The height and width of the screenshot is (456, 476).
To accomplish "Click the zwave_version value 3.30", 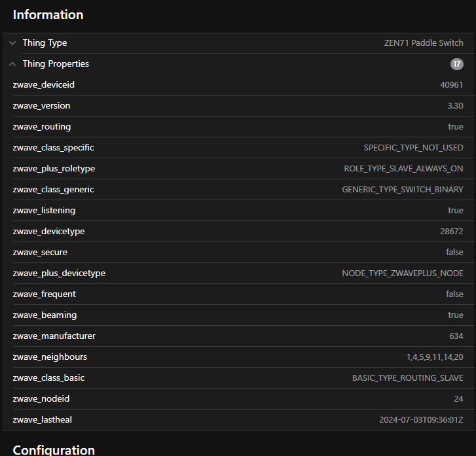I will (x=455, y=106).
